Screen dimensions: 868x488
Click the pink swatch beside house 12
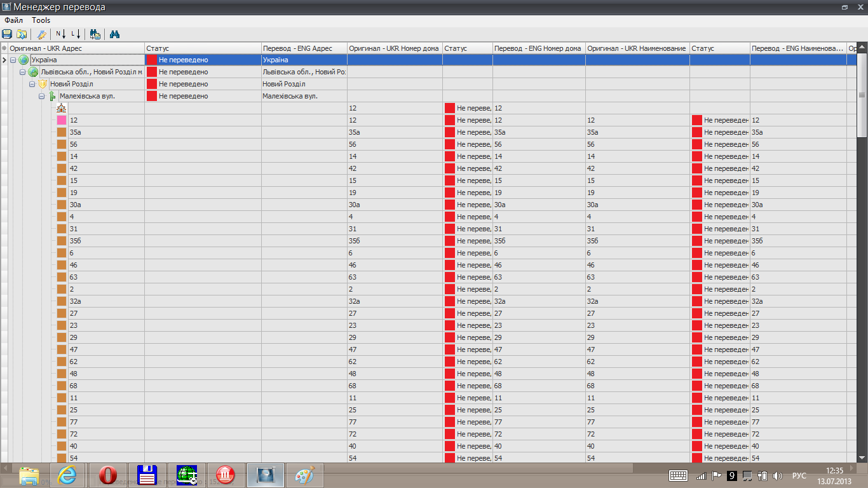[62, 120]
